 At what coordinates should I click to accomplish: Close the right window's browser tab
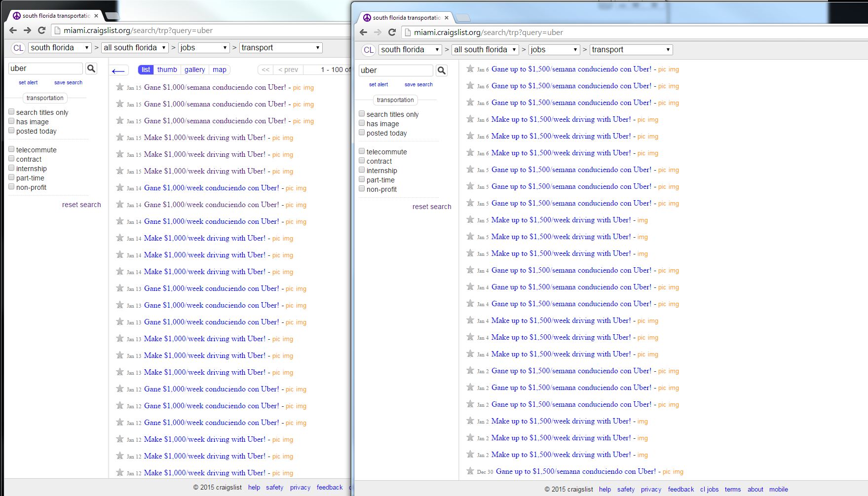pos(447,18)
